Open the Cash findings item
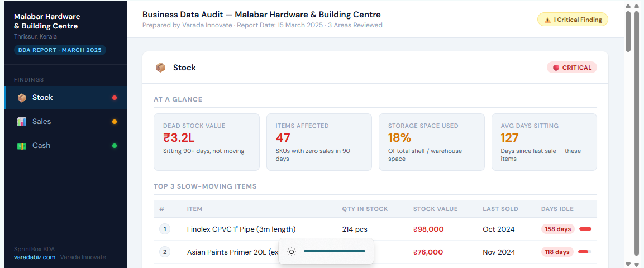644x268 pixels. tap(41, 146)
